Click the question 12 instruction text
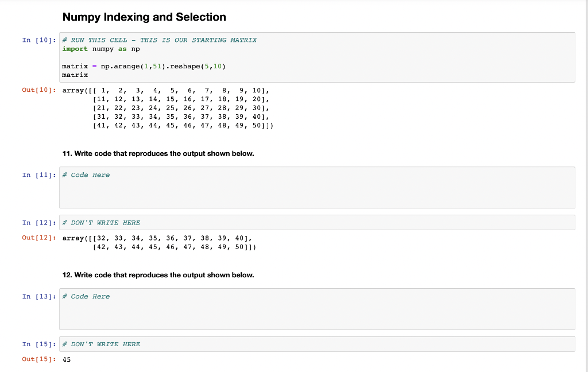The width and height of the screenshot is (588, 372). point(158,275)
